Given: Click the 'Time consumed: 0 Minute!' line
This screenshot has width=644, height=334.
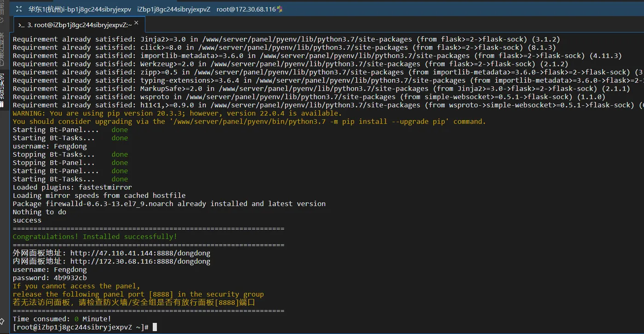Looking at the screenshot, I should pyautogui.click(x=62, y=319).
